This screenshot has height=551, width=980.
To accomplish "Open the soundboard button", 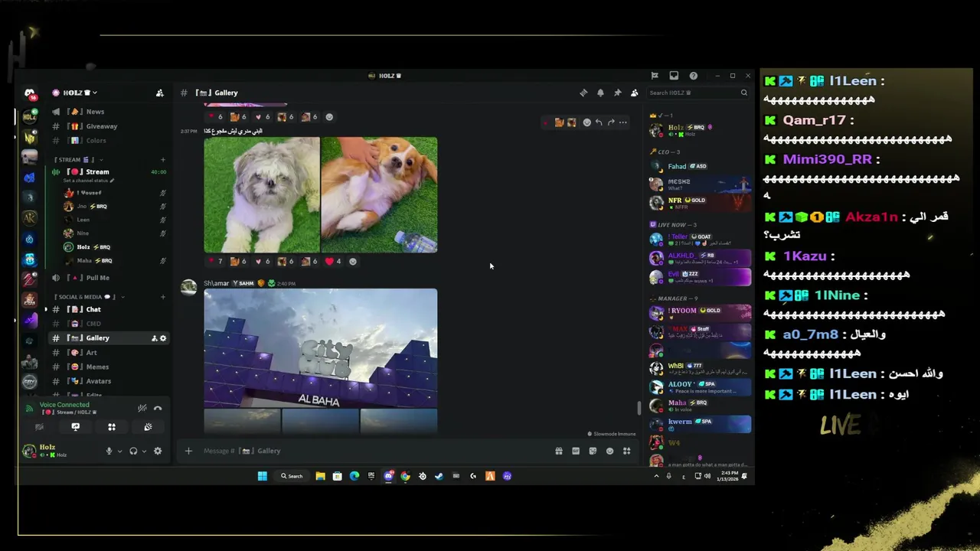I will [x=148, y=427].
